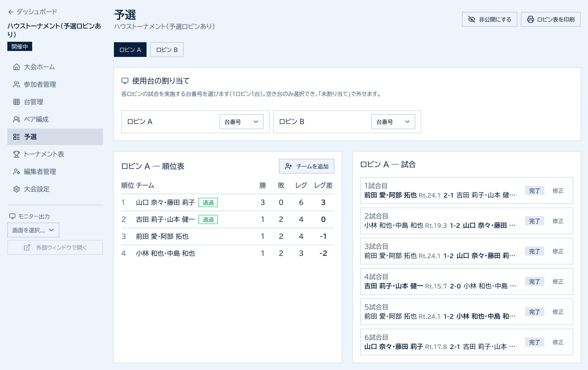Click the チームを追加 button
The image size is (588, 370).
(306, 166)
